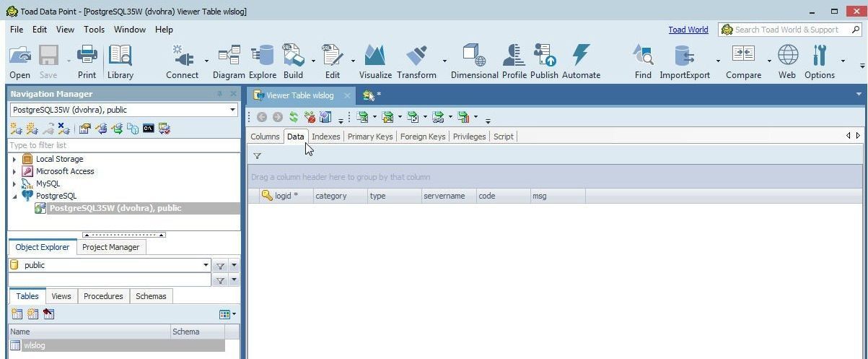Open the Connect button dropdown arrow
Viewport: 868px width, 359px height.
(206, 61)
